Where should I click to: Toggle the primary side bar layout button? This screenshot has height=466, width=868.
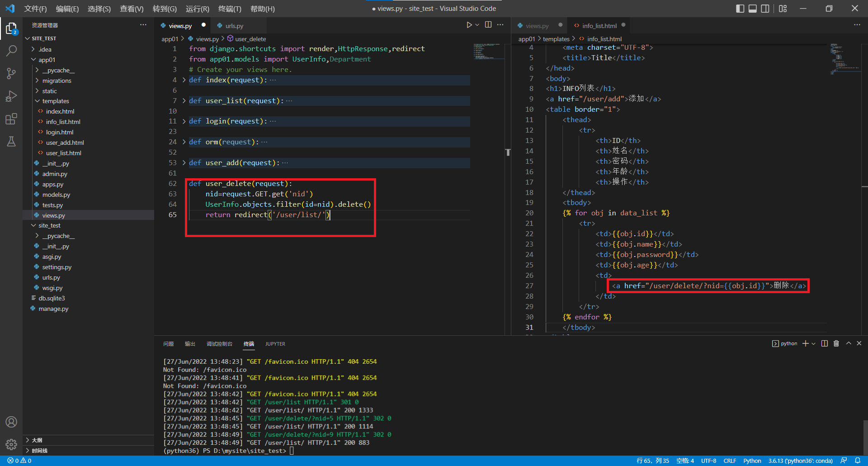pos(740,9)
